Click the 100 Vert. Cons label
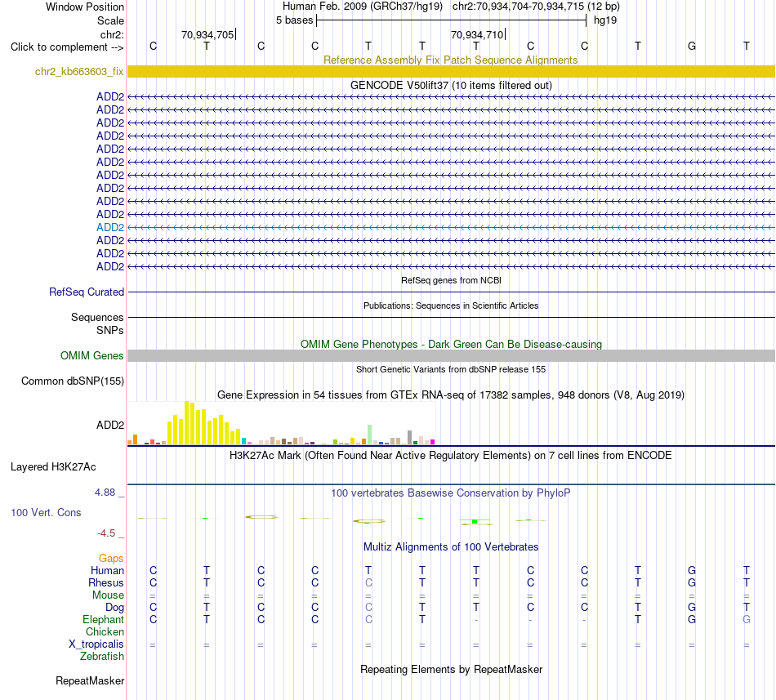This screenshot has height=700, width=776. pyautogui.click(x=46, y=512)
